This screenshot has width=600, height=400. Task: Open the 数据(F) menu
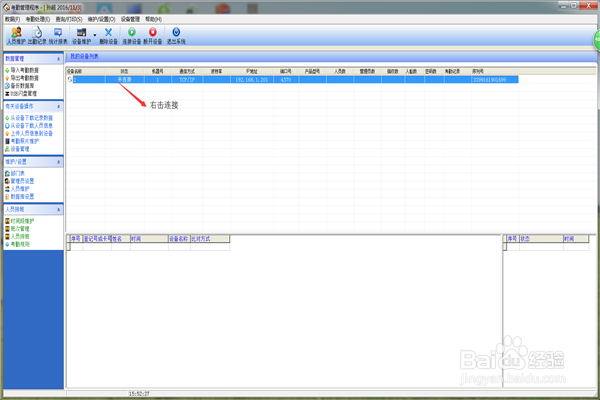tap(12, 19)
